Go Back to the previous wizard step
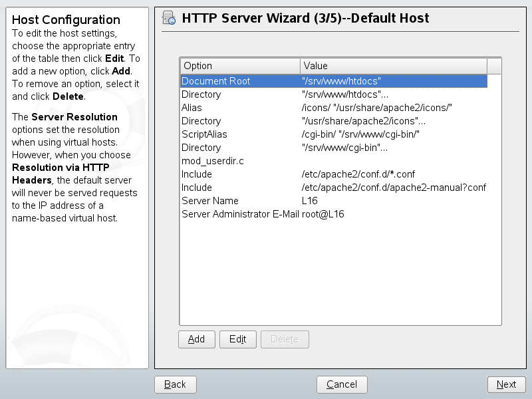Screen dimensions: 532x399 175,384
